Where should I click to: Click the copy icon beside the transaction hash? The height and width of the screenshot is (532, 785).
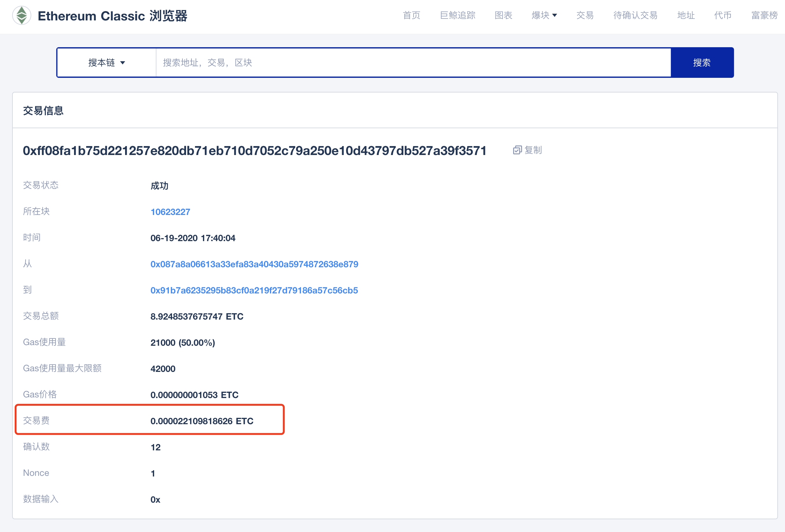(x=517, y=150)
